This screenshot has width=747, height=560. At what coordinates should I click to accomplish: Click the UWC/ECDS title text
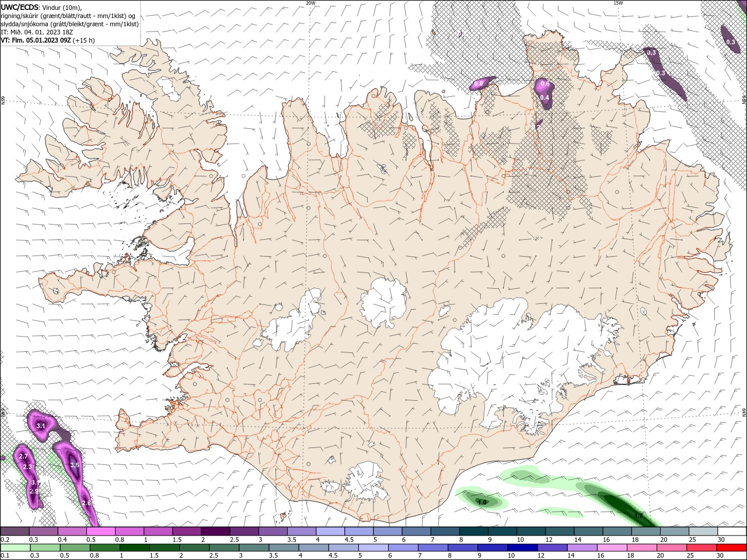(19, 8)
